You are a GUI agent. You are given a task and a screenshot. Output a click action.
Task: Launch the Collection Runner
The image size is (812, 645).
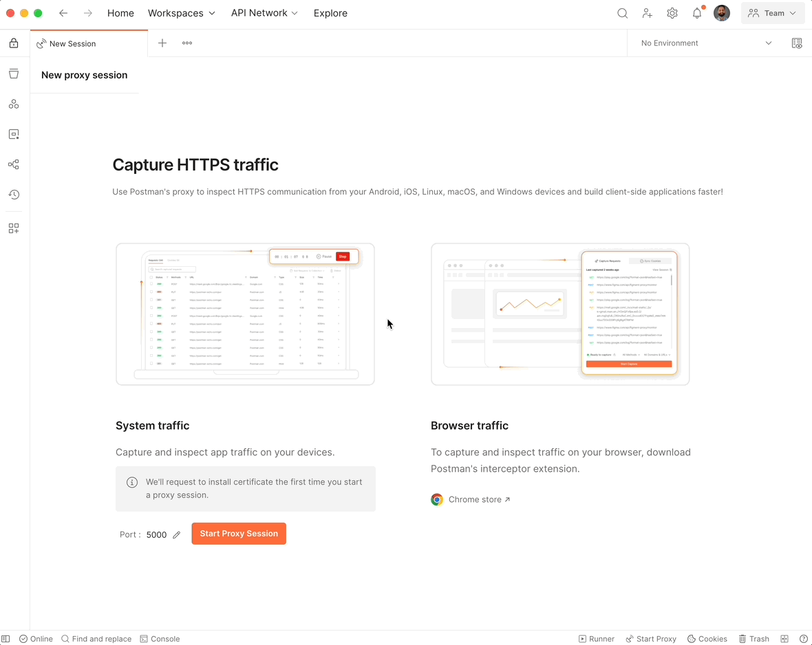click(x=596, y=639)
